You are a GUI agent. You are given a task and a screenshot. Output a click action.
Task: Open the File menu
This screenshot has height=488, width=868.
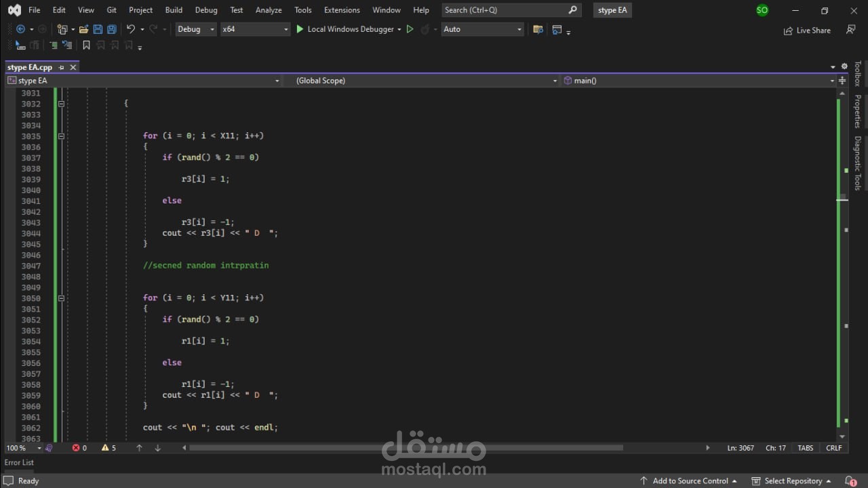coord(35,10)
